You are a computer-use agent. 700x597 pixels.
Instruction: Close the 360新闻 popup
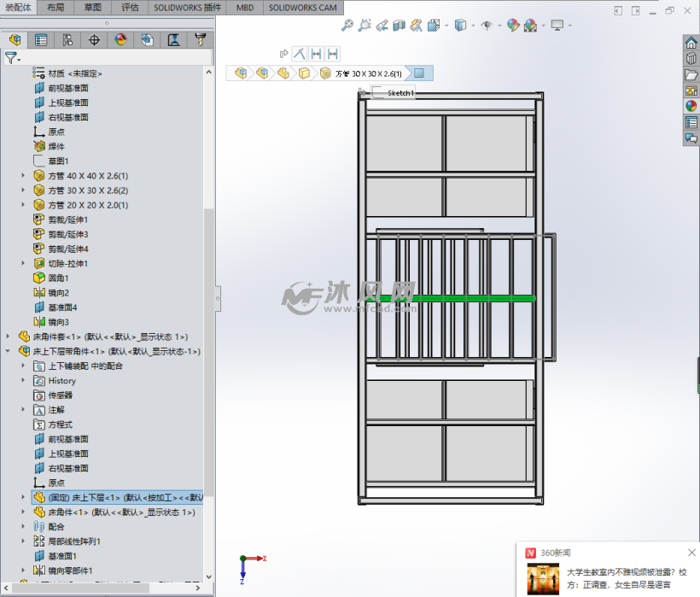pos(692,553)
